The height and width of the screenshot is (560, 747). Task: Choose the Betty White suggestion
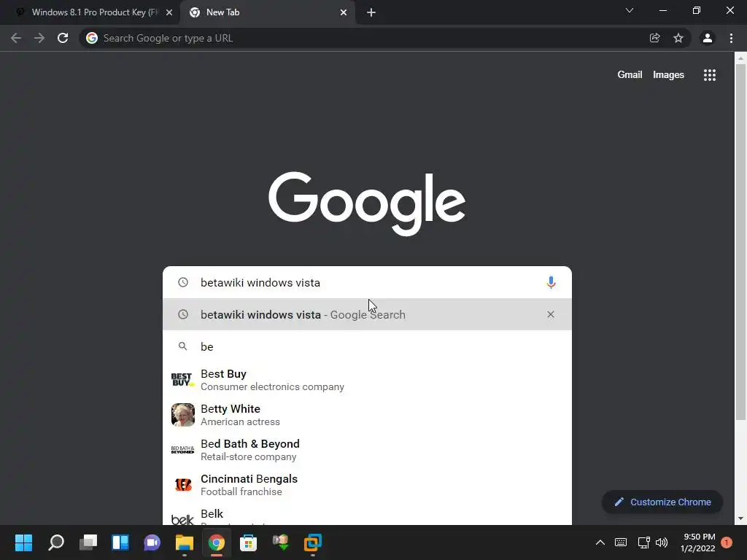point(367,415)
